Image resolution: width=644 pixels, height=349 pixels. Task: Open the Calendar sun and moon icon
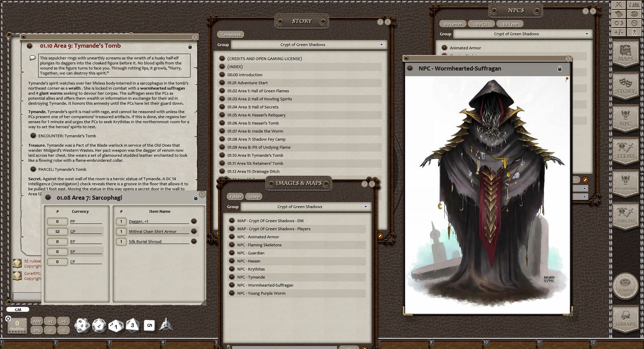tap(619, 23)
